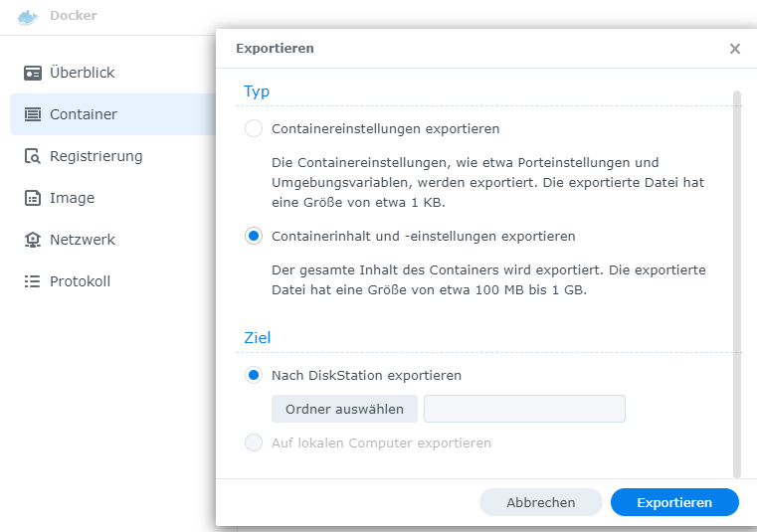The image size is (757, 532).
Task: Click the Docker whale logo icon
Action: 28,17
